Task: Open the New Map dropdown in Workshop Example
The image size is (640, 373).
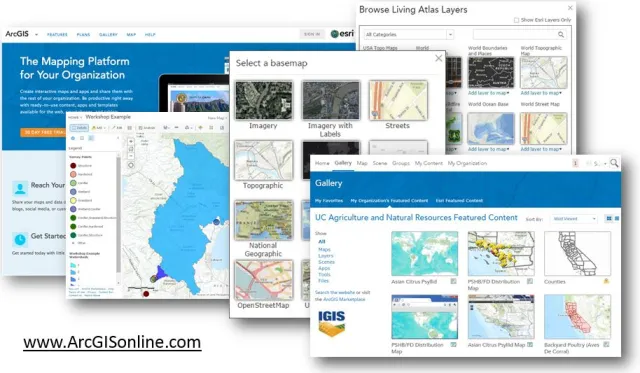Action: pos(217,118)
